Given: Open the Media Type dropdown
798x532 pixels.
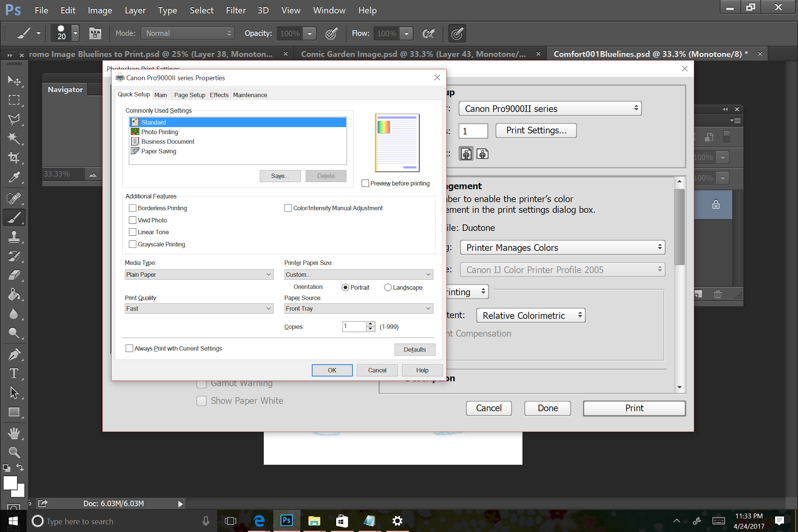Looking at the screenshot, I should coord(199,275).
